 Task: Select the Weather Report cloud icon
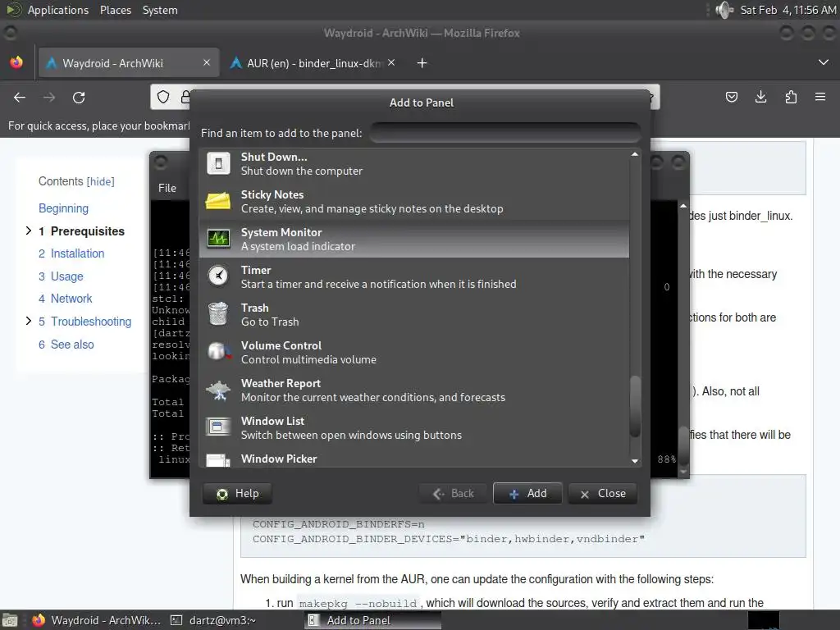click(x=218, y=390)
